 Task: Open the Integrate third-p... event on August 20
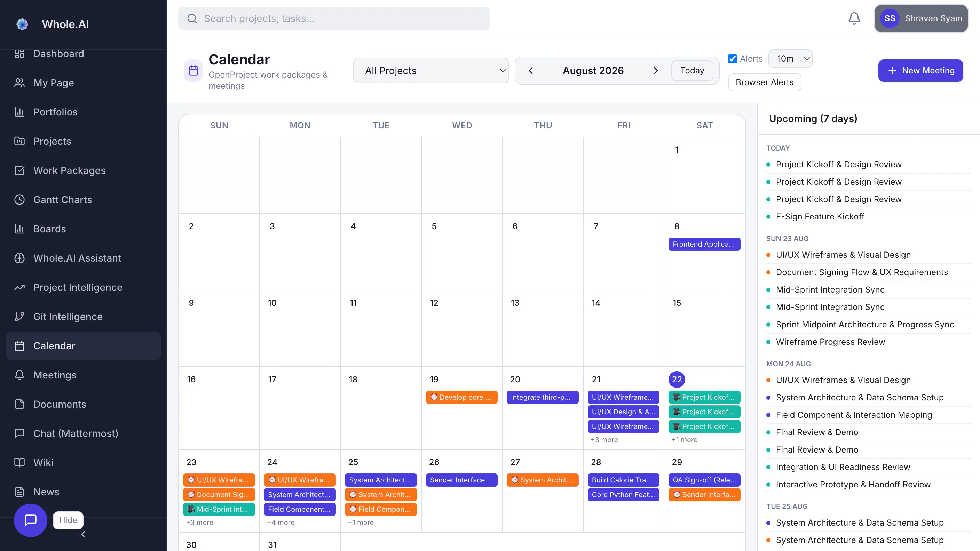(x=543, y=397)
